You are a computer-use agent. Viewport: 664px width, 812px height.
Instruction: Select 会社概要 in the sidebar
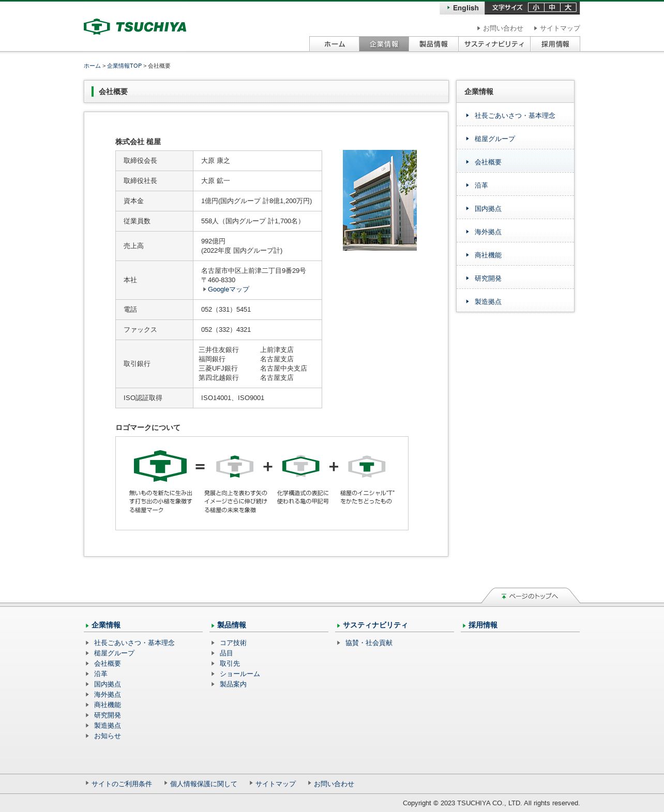pos(515,162)
